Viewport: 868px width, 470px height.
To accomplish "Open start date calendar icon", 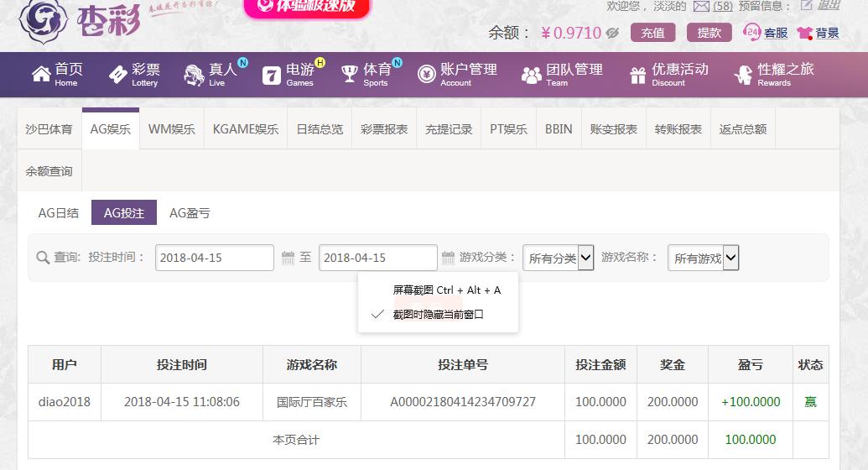I will click(288, 258).
